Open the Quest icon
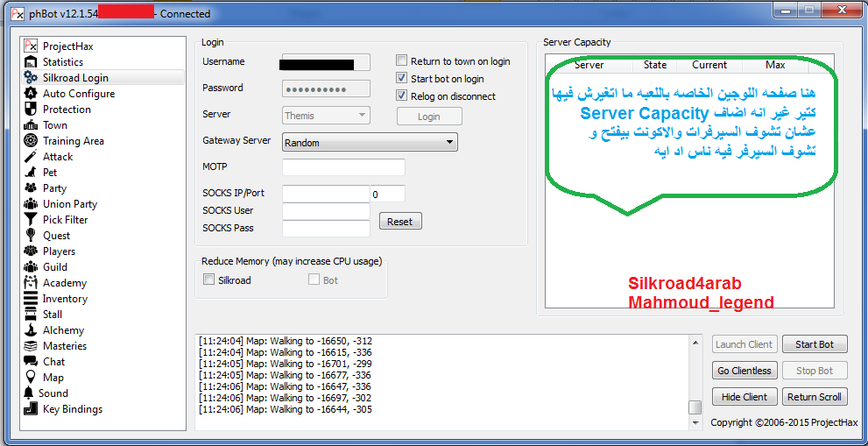 [x=31, y=236]
